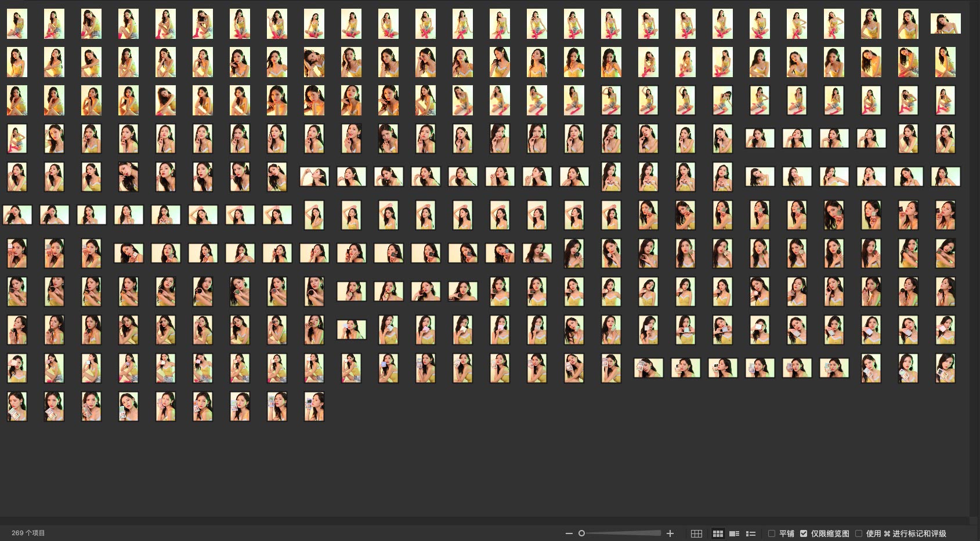The width and height of the screenshot is (980, 541).
Task: Enable the 平铺 checkbox
Action: (x=772, y=533)
